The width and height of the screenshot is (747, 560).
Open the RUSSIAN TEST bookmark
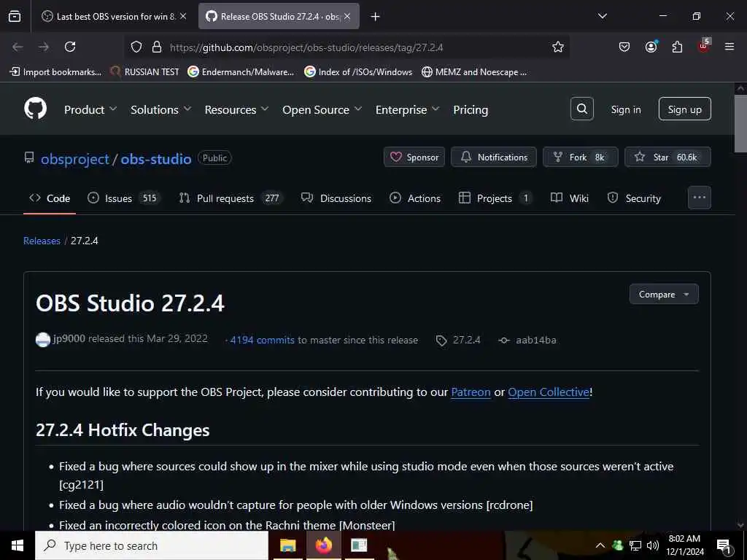click(145, 72)
